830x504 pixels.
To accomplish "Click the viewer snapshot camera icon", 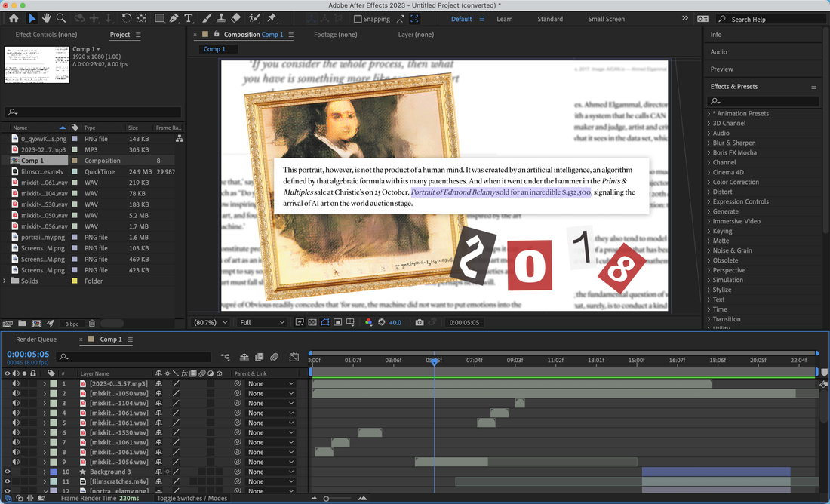I will pos(420,322).
